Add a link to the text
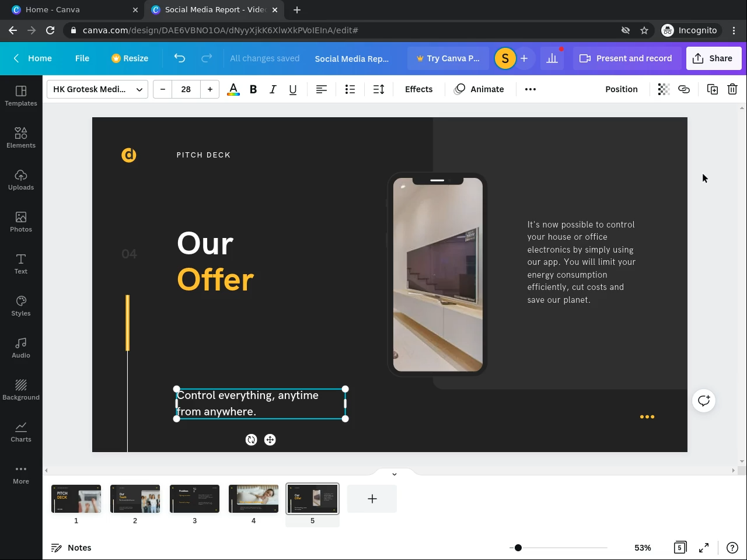This screenshot has height=560, width=747. [x=684, y=89]
